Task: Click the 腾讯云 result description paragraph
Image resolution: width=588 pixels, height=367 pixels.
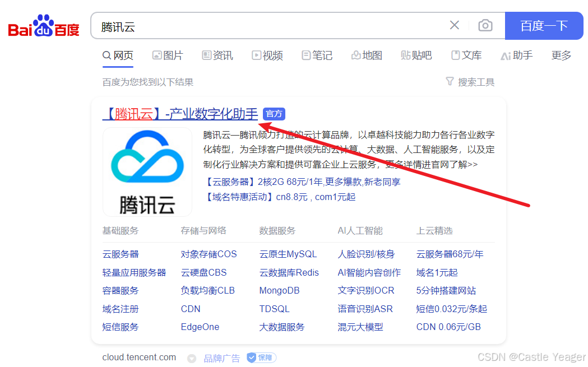Action: click(349, 150)
